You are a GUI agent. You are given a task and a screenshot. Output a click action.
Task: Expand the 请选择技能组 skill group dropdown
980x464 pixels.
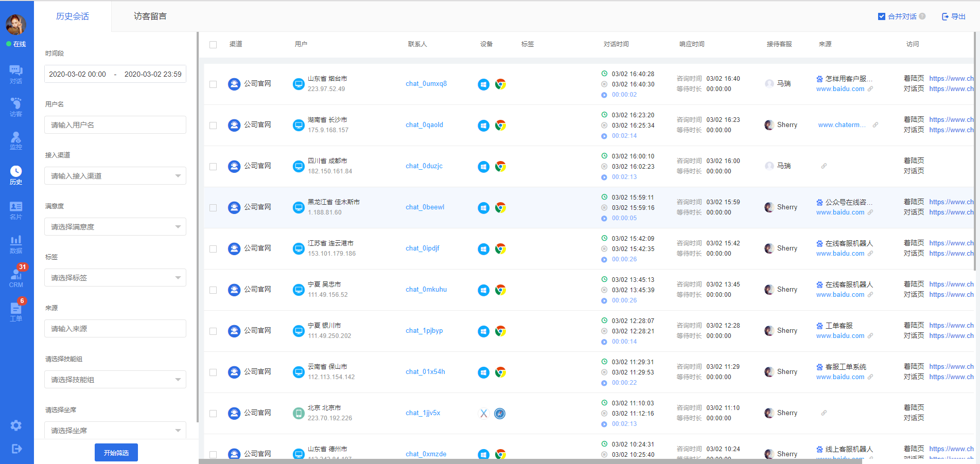tap(115, 380)
